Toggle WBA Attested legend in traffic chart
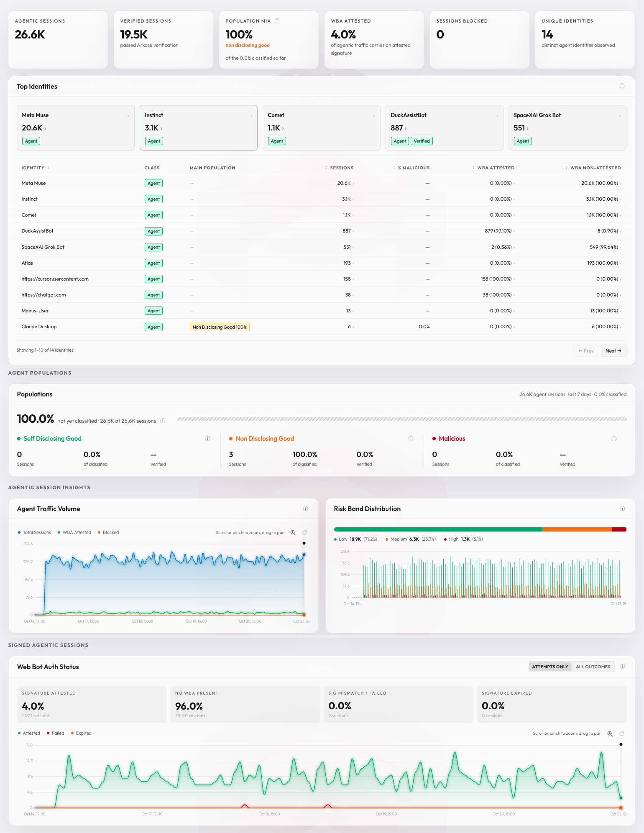 (x=74, y=532)
